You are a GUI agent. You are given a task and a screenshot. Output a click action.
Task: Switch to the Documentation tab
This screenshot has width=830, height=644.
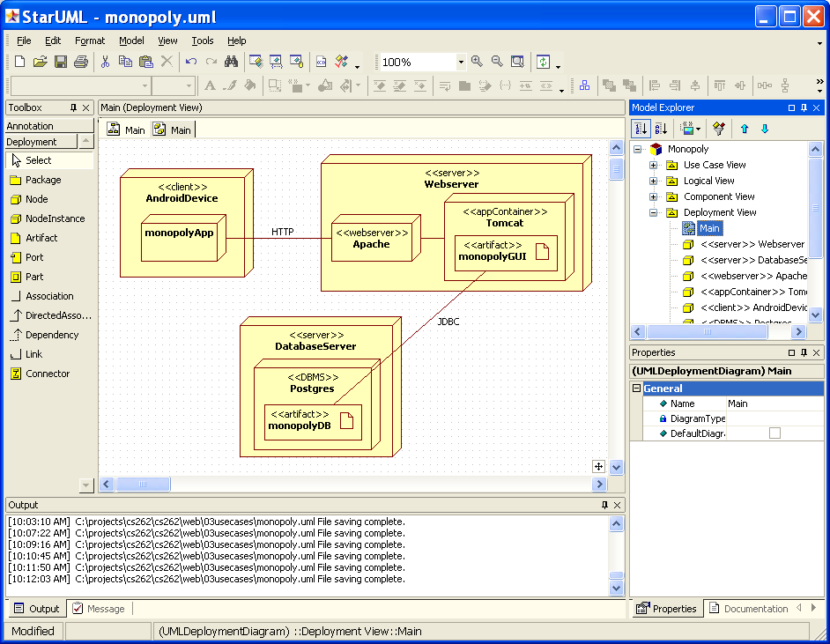[x=748, y=609]
